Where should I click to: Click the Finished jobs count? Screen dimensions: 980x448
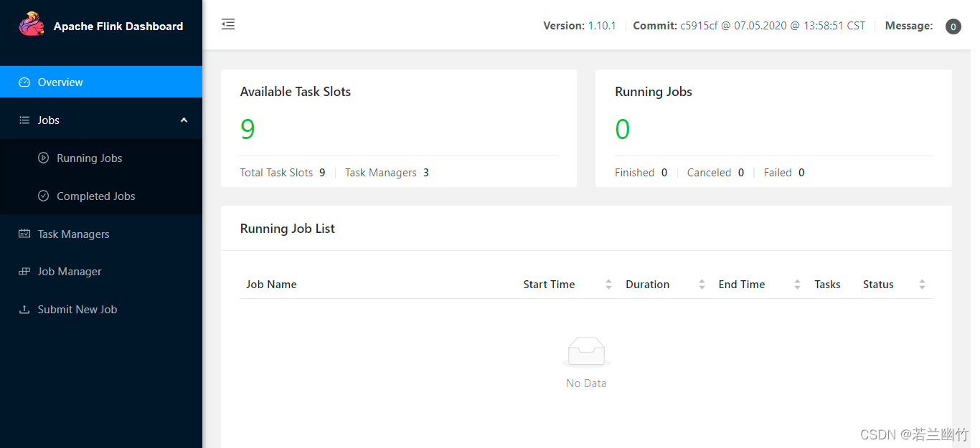click(641, 173)
